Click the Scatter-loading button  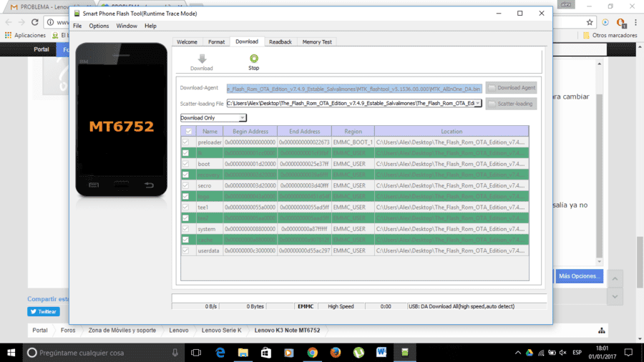[x=511, y=104]
